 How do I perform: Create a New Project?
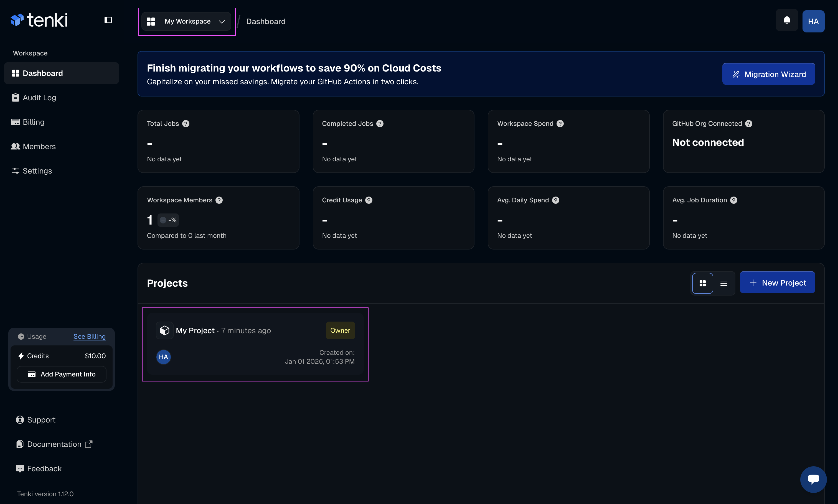click(x=777, y=282)
